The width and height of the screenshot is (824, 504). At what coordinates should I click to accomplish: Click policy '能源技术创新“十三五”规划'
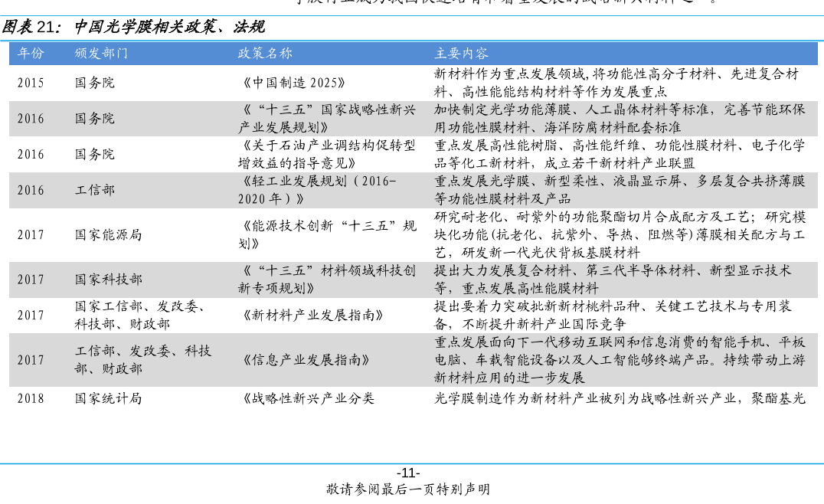pos(328,234)
